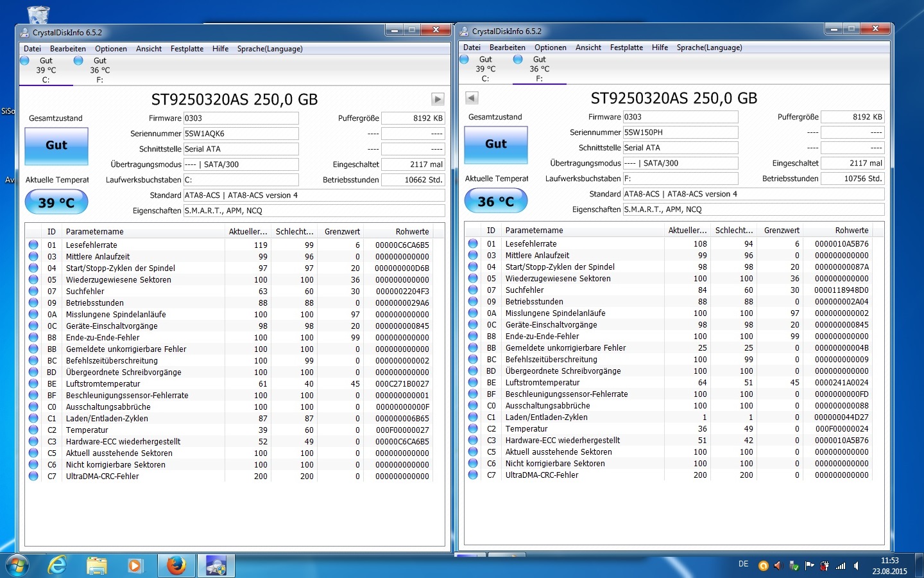Open Hilfe menu in right window

(660, 48)
